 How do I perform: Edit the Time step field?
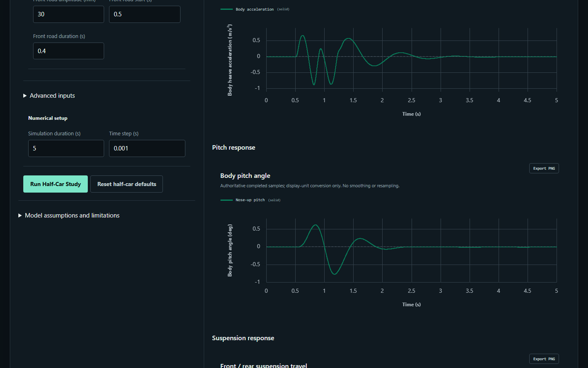[x=147, y=148]
